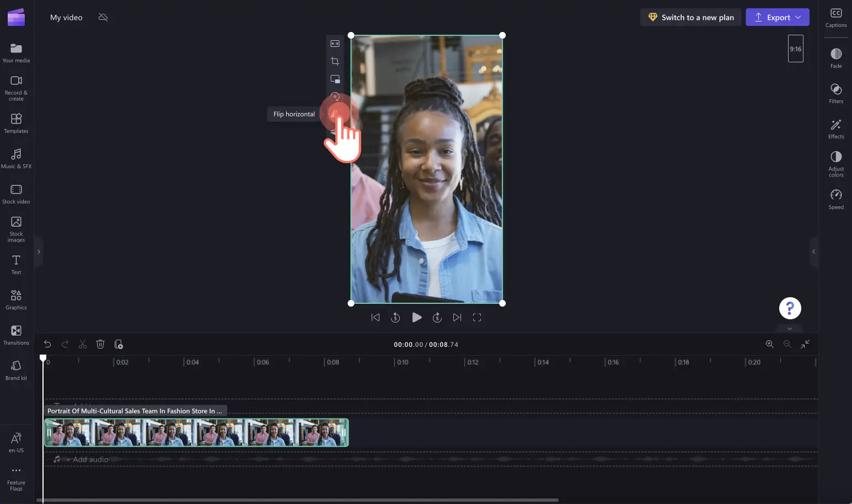The height and width of the screenshot is (504, 852).
Task: Click Switch to a new plan
Action: click(691, 17)
